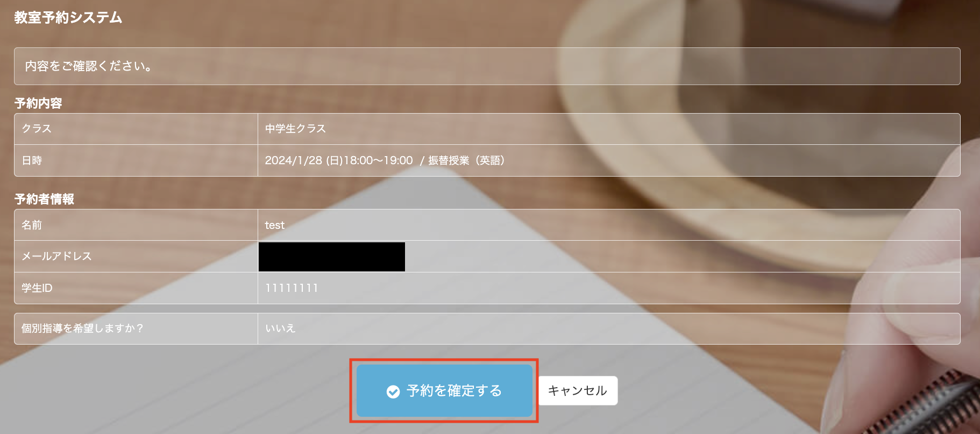The height and width of the screenshot is (434, 980).
Task: Click the キャンセル button
Action: click(578, 390)
